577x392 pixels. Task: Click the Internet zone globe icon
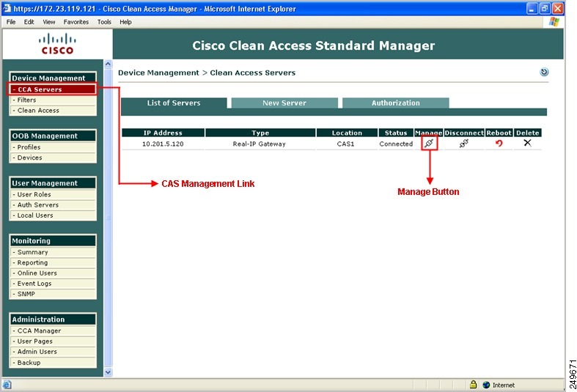click(486, 385)
